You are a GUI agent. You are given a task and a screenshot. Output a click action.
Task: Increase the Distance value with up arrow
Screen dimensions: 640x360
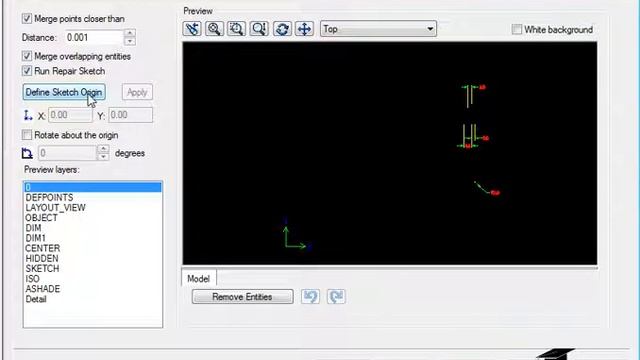(130, 33)
